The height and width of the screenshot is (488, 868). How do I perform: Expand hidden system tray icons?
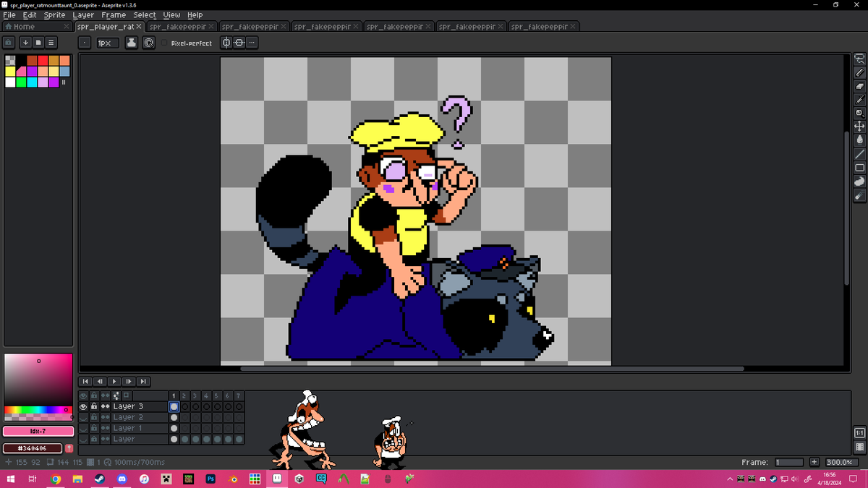pos(731,479)
